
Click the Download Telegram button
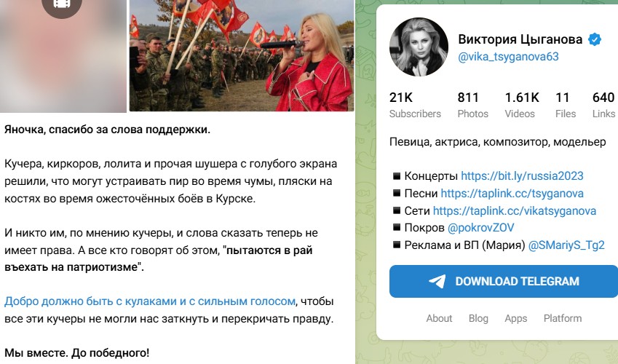click(x=504, y=281)
